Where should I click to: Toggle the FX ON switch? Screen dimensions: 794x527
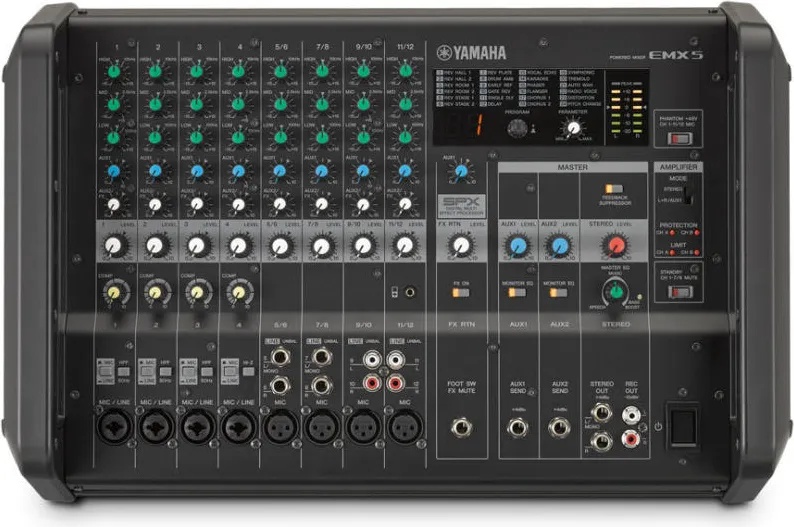460,293
